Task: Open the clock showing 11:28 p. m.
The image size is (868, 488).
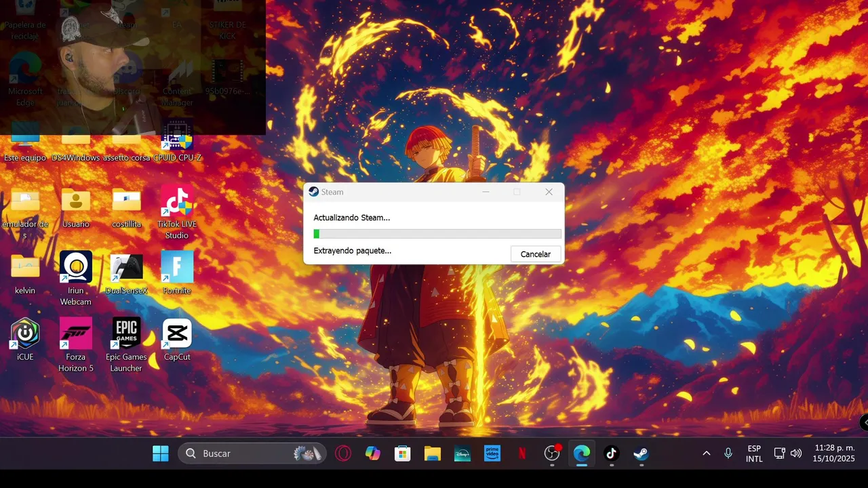Action: pos(833,453)
